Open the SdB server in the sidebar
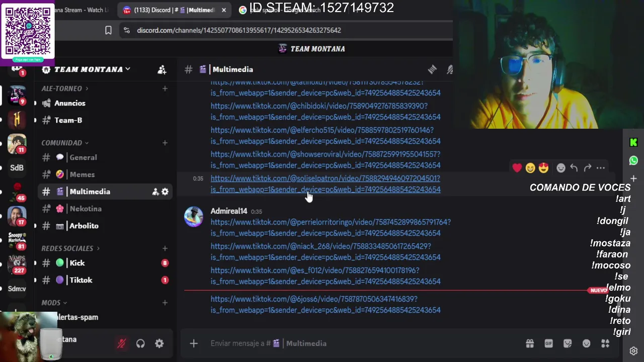This screenshot has height=362, width=644. (17, 168)
